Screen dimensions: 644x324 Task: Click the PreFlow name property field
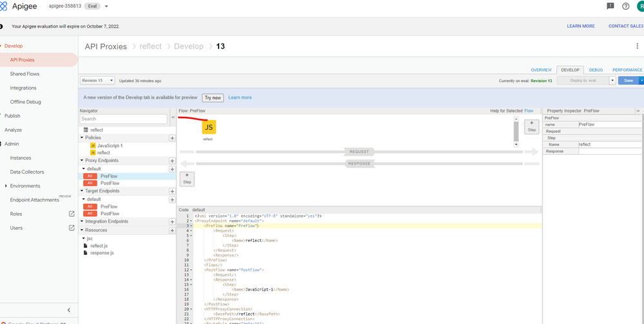609,125
